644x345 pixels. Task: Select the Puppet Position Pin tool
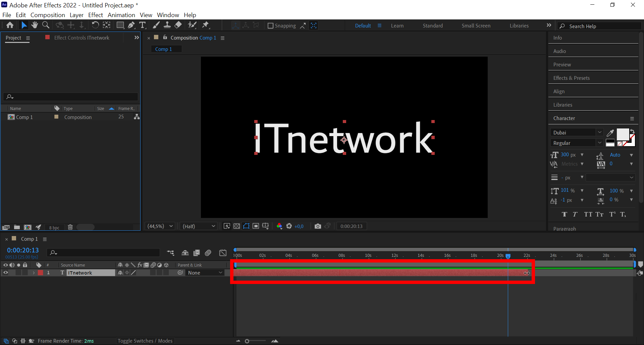(x=206, y=25)
